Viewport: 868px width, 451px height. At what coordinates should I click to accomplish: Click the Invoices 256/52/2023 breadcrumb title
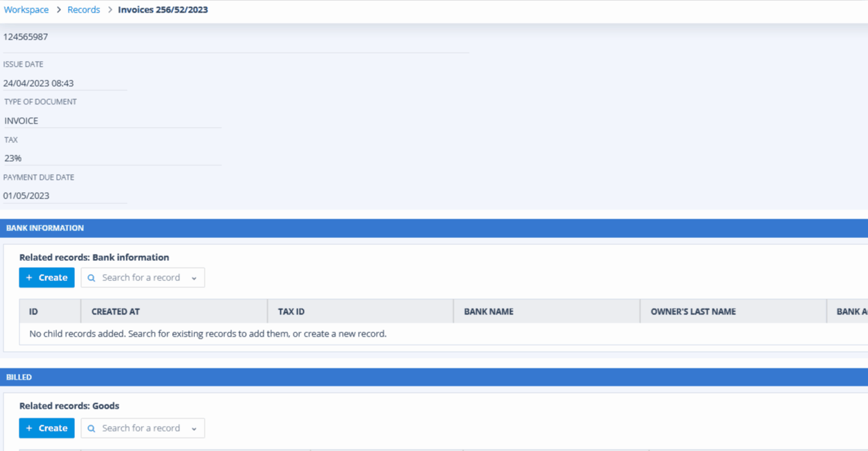pos(163,10)
